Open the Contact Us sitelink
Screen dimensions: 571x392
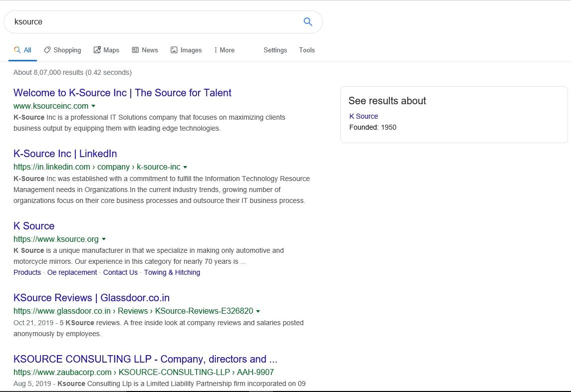(120, 272)
